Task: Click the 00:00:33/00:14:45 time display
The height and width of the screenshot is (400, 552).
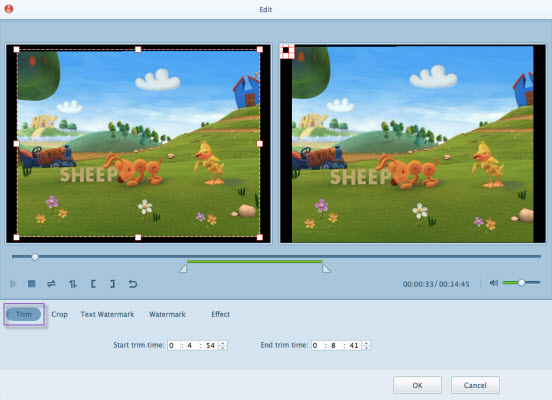Action: point(436,284)
